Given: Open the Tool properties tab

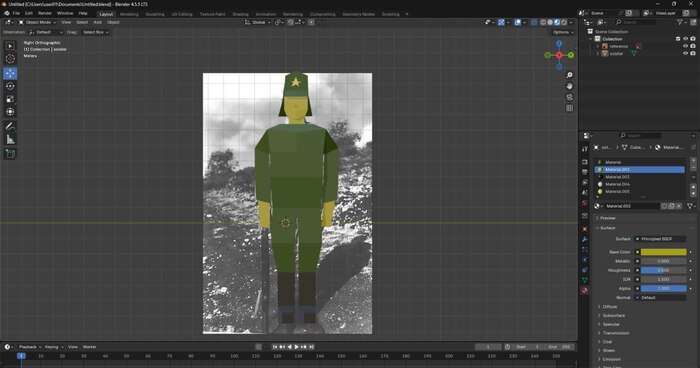Looking at the screenshot, I should tap(585, 149).
